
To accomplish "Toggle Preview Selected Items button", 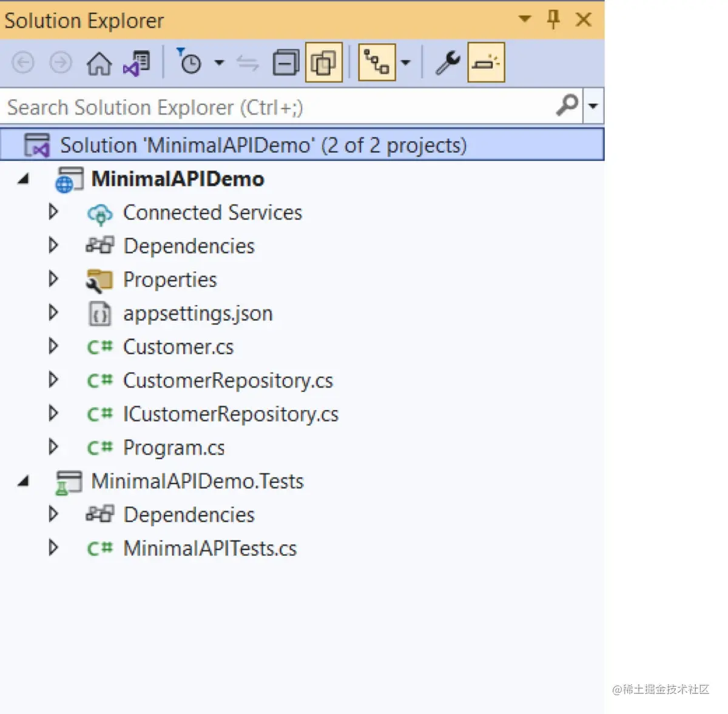I will 486,62.
